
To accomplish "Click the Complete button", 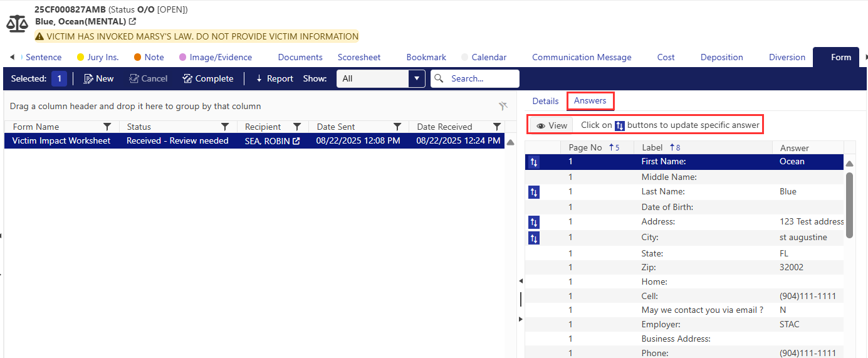I will (x=207, y=78).
